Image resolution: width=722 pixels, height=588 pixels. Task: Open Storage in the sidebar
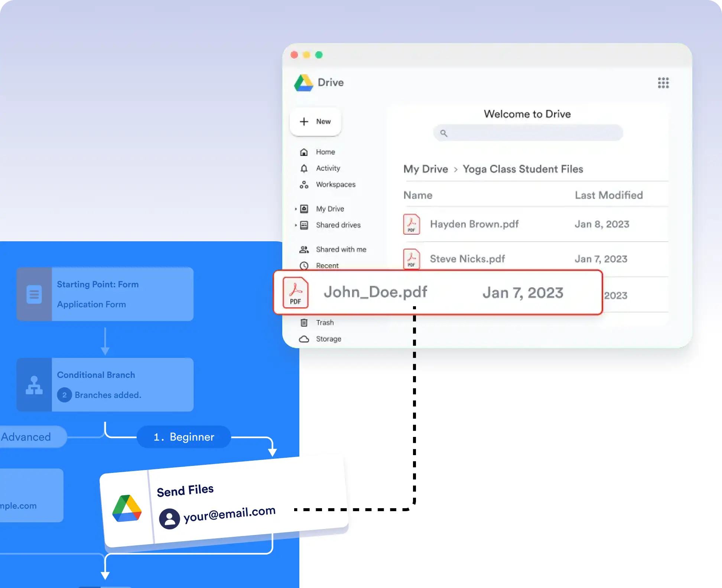click(x=328, y=339)
